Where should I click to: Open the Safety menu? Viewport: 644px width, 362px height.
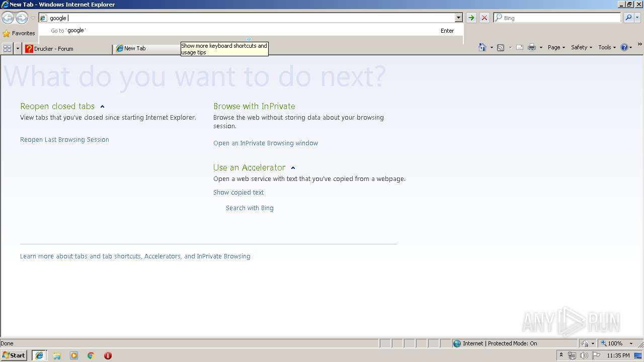[582, 47]
